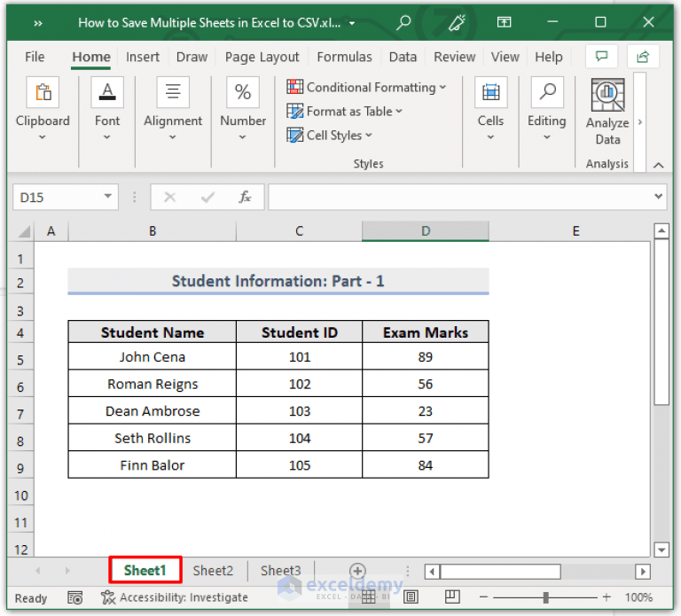Select the Sheet1 tab
The height and width of the screenshot is (616, 681).
tap(145, 570)
